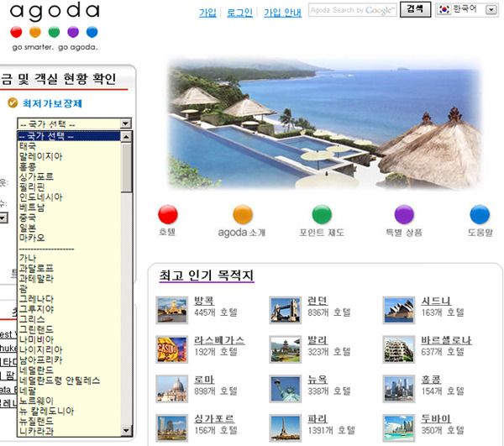504x446 pixels.
Task: Click the 검색 search button
Action: tap(415, 9)
